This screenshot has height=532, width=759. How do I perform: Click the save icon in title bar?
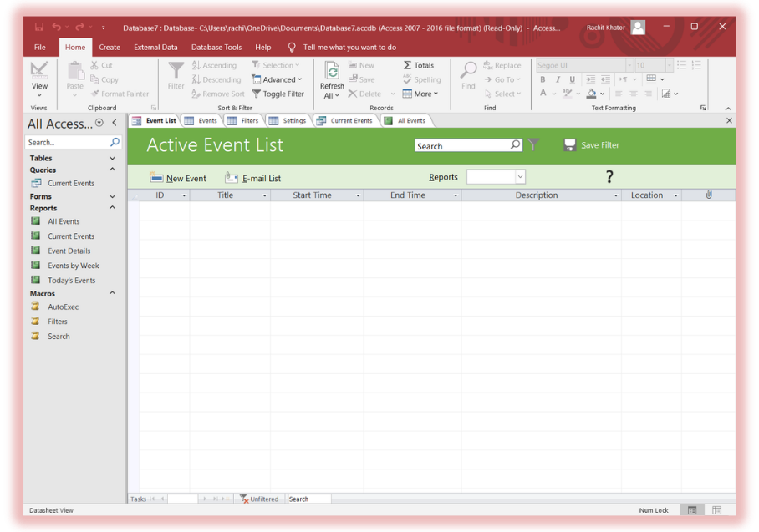[38, 27]
